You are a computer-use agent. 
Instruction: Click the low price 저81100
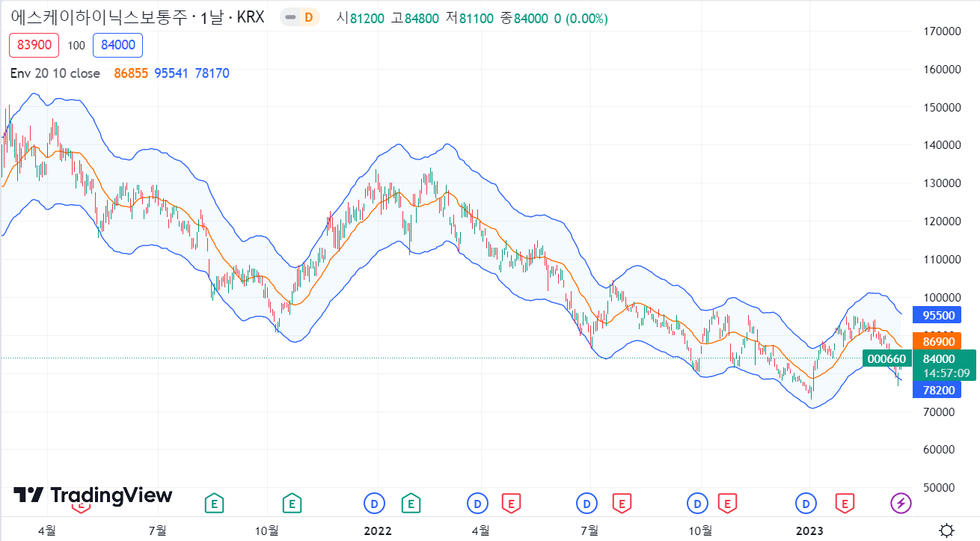click(469, 18)
